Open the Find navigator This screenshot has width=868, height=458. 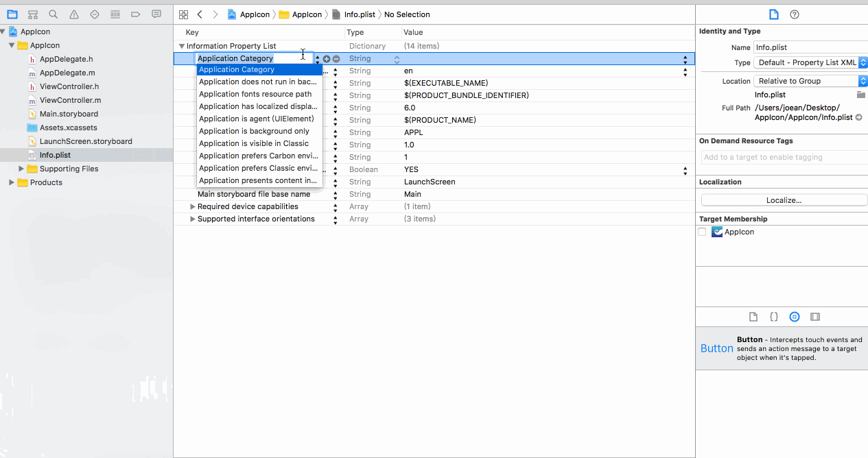point(52,14)
